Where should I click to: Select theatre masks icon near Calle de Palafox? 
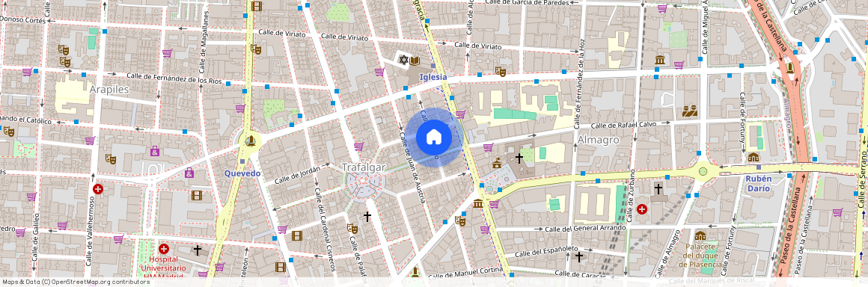[352, 228]
